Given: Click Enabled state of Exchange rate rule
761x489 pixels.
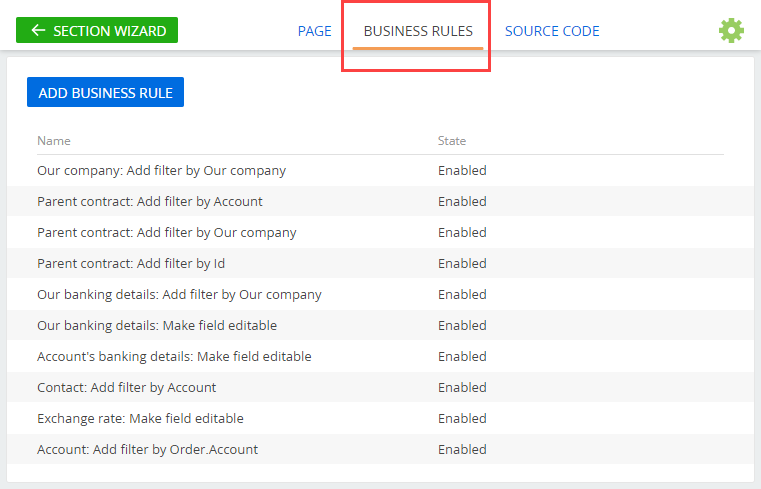Looking at the screenshot, I should coord(462,419).
